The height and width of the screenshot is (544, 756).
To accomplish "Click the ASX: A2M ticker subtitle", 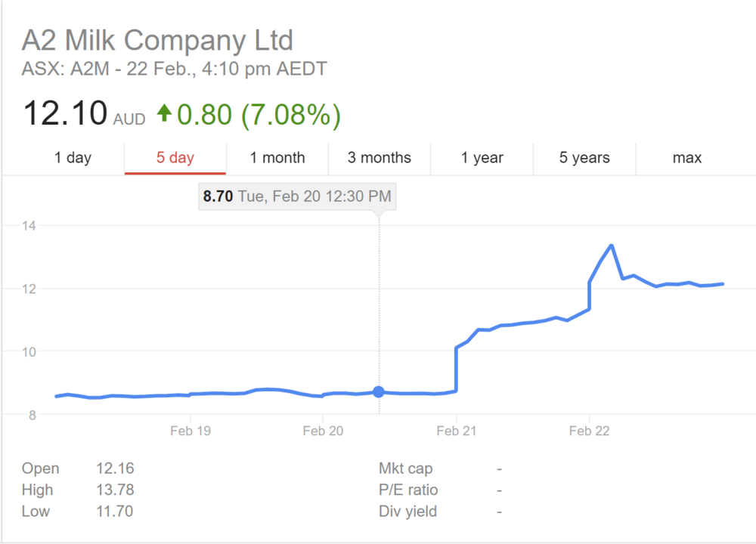I will click(x=174, y=70).
